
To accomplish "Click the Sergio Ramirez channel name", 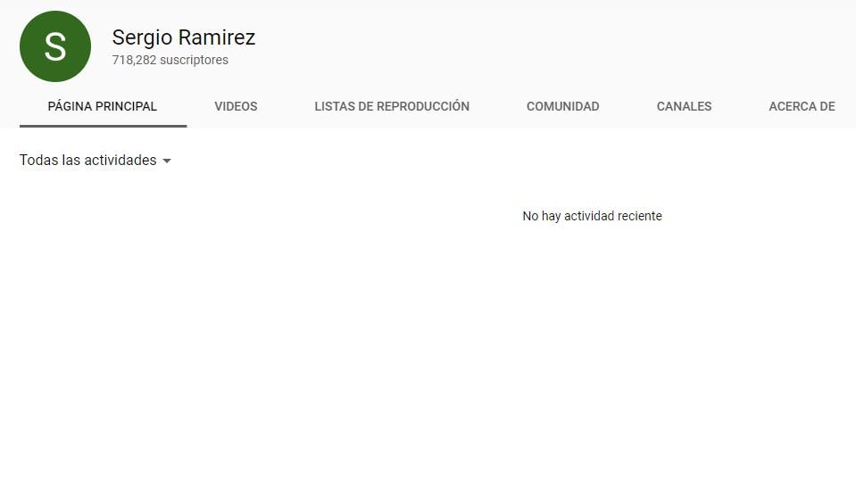I will [183, 37].
